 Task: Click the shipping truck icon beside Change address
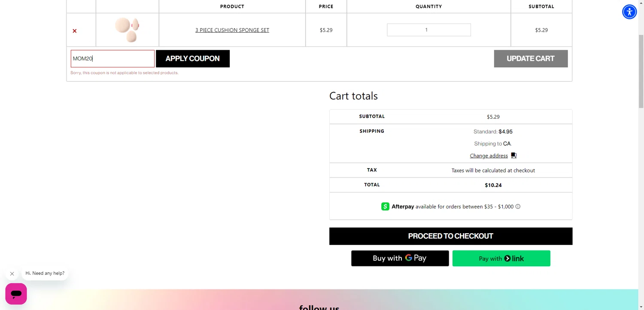514,156
